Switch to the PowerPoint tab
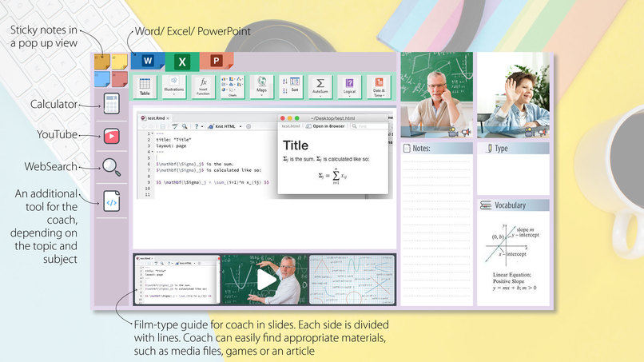 tap(217, 61)
